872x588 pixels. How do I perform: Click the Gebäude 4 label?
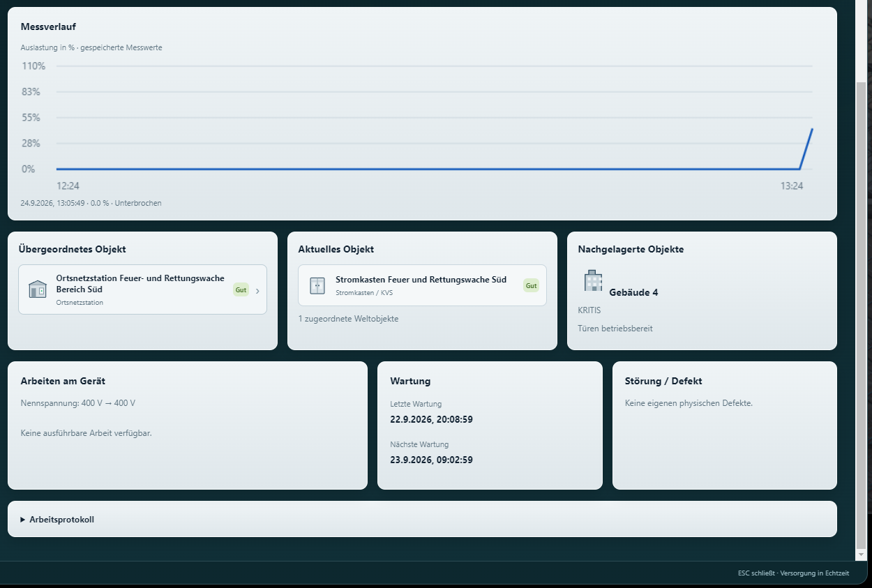coord(633,292)
